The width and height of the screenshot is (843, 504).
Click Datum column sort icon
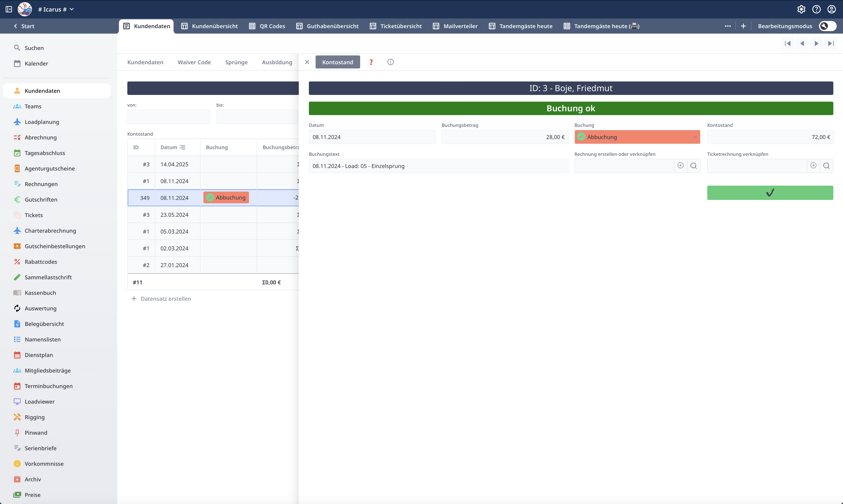coord(182,147)
